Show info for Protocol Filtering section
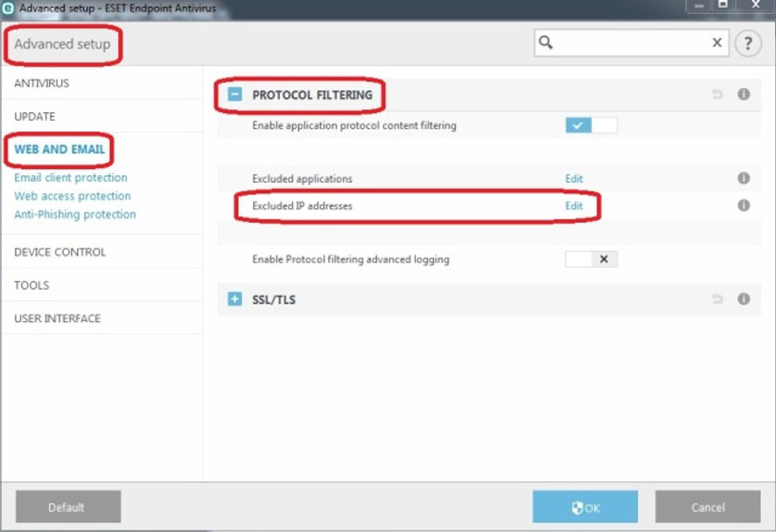Screen dimensions: 776x532 744,94
